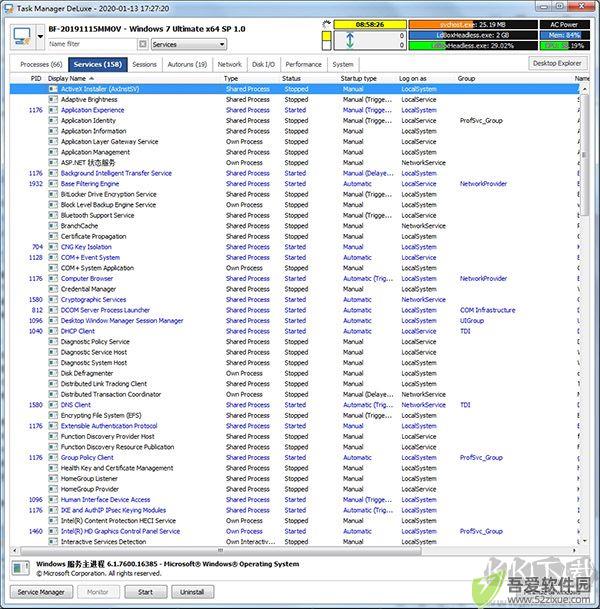
Task: Click the vertical scrollbar down arrow
Action: pyautogui.click(x=584, y=541)
